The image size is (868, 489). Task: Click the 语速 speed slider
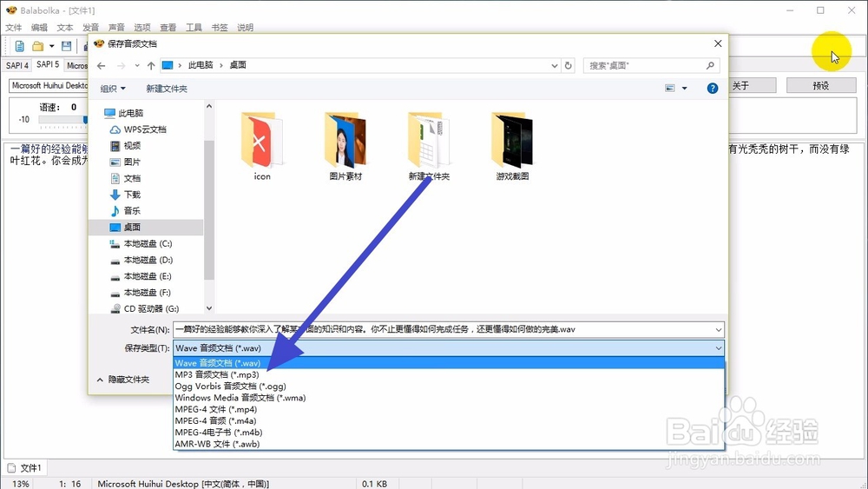(62, 120)
